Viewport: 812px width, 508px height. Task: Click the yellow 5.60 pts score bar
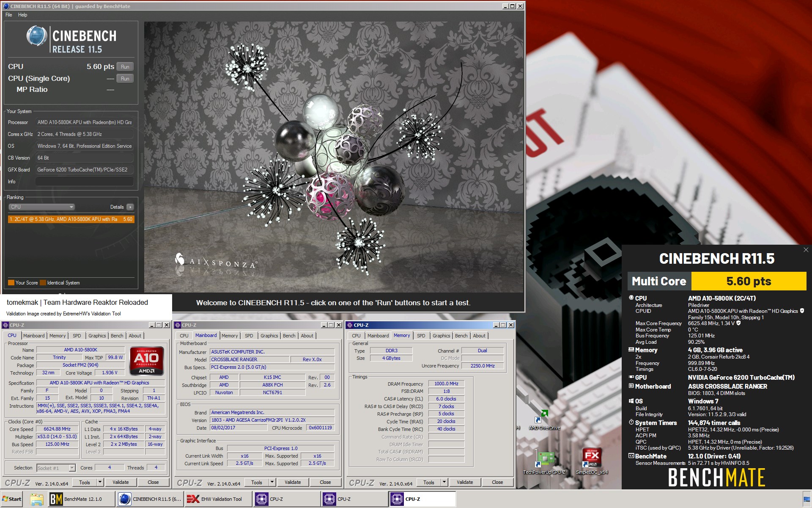click(749, 281)
